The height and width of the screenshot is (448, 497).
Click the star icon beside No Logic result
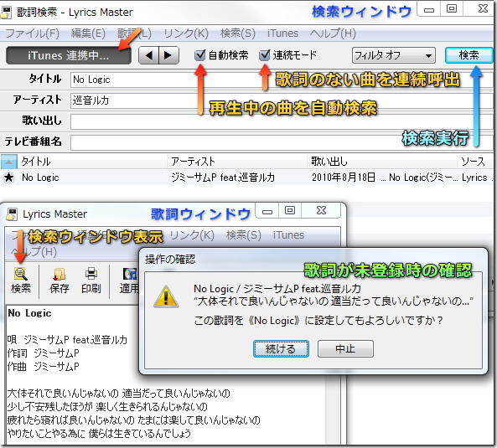point(8,178)
